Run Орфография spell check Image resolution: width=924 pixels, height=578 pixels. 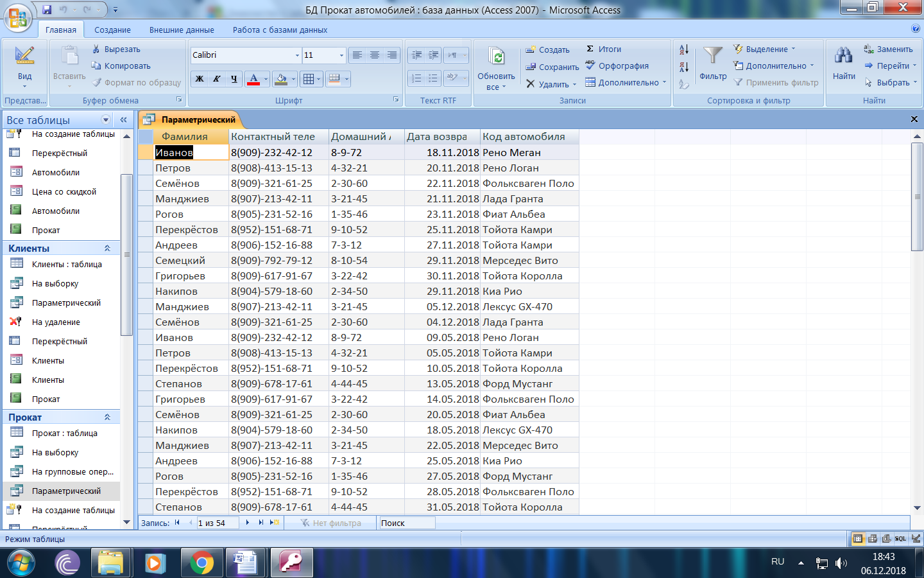pos(617,66)
